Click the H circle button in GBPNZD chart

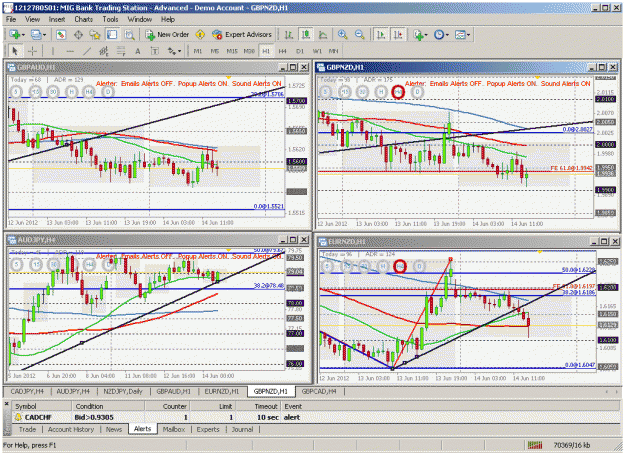click(x=381, y=92)
